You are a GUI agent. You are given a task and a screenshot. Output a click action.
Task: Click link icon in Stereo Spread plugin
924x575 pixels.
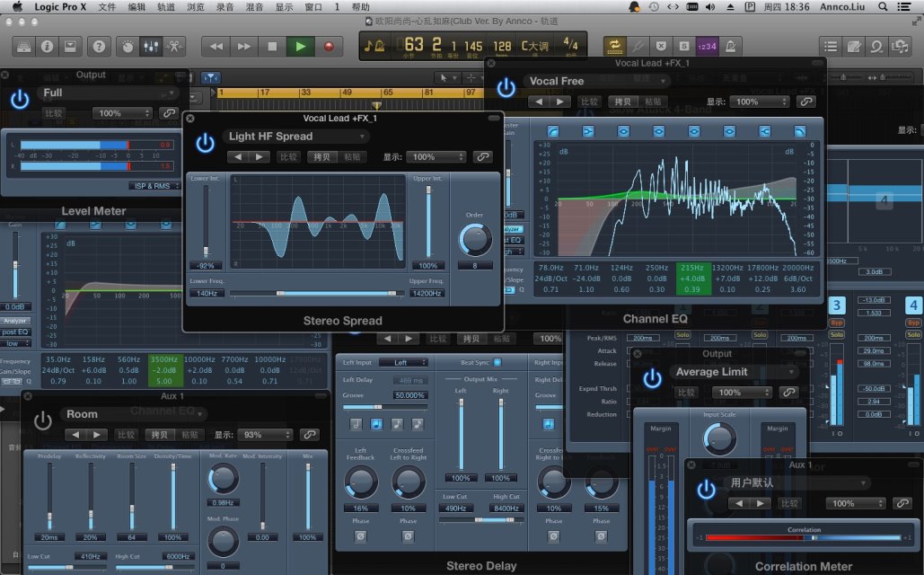coord(483,157)
